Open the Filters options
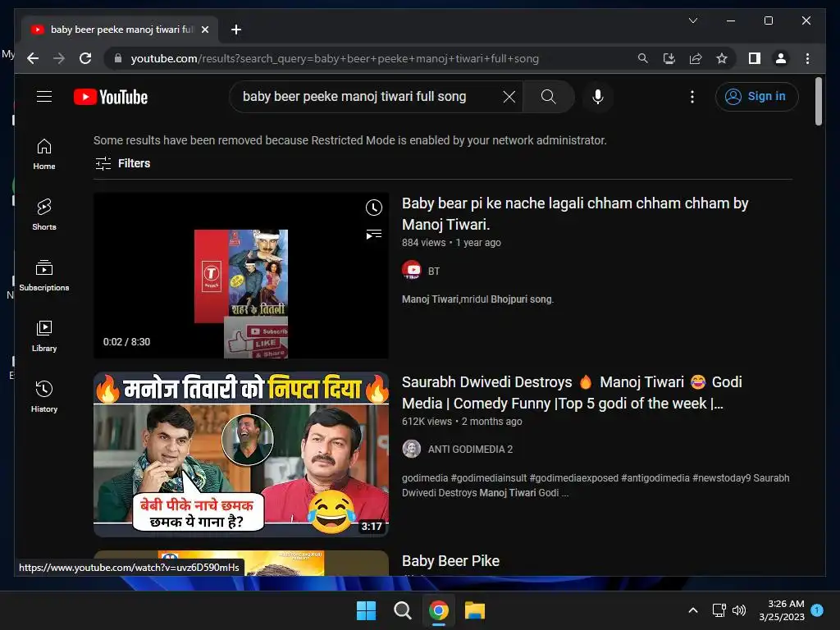The height and width of the screenshot is (630, 840). [123, 163]
